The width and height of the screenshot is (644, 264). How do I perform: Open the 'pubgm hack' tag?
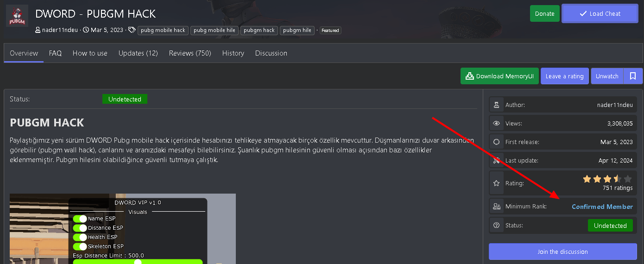(259, 30)
